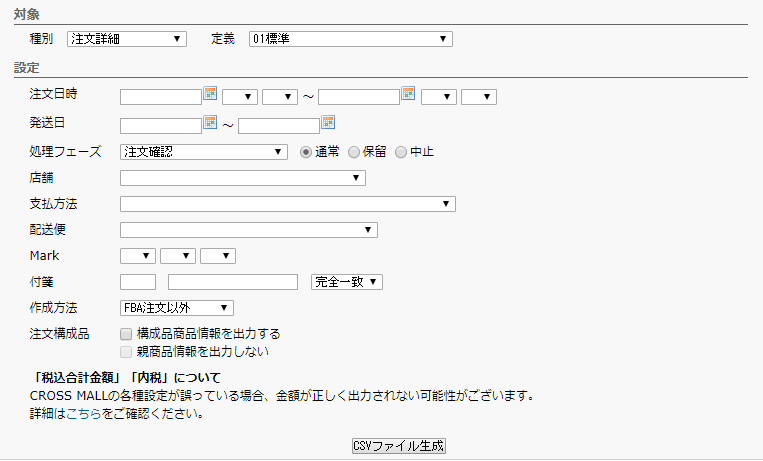
Task: Check 構成品商品情報を出力する checkbox
Action: tap(126, 334)
